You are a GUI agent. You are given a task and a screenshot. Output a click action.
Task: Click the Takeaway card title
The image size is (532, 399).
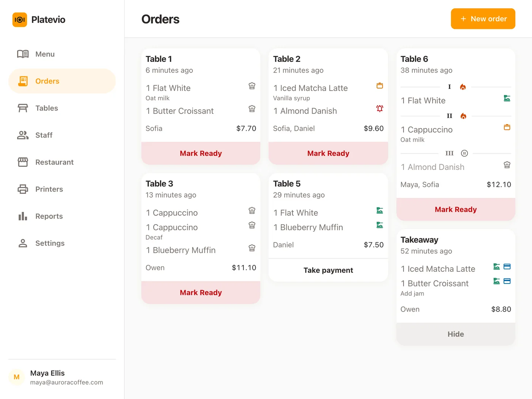[x=420, y=240]
